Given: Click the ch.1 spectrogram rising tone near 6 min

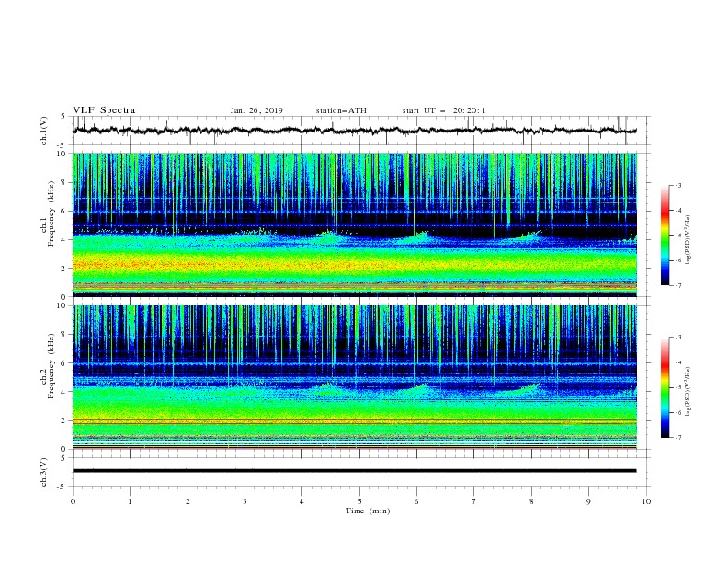Looking at the screenshot, I should [418, 236].
